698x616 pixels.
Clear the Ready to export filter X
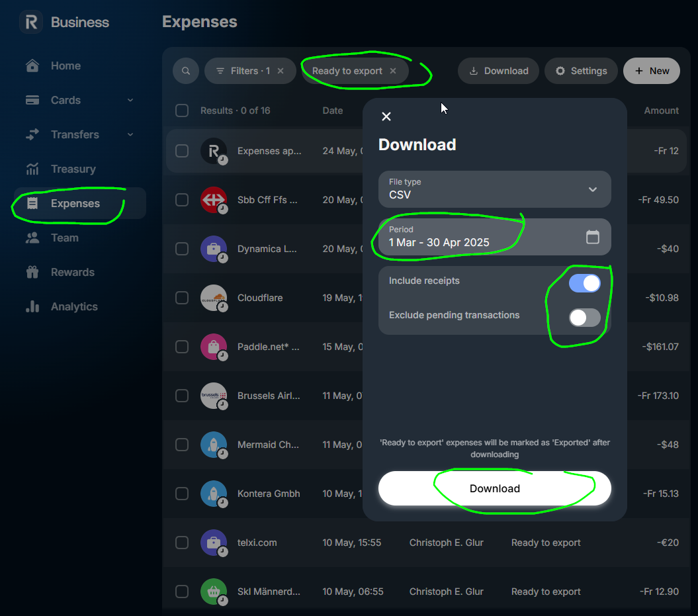pos(392,71)
